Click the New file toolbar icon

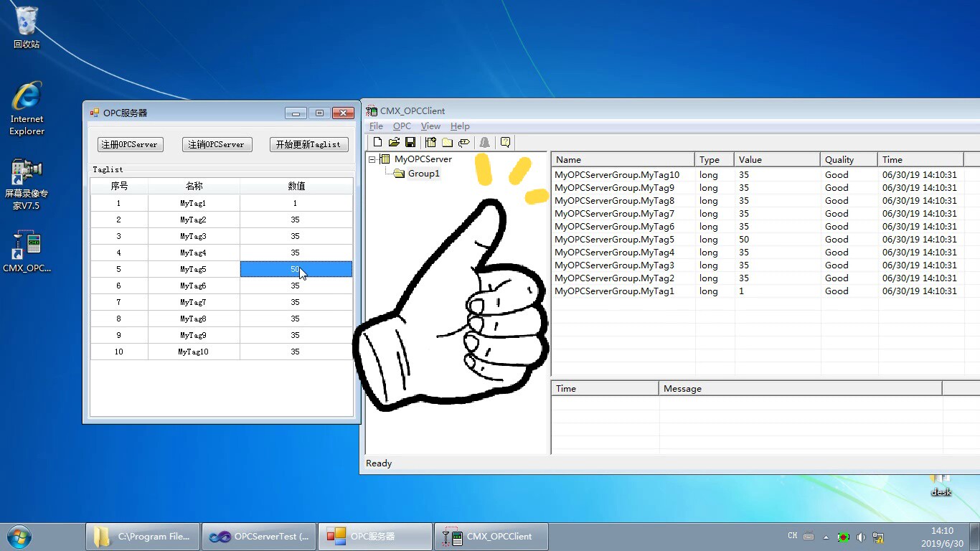tap(377, 142)
